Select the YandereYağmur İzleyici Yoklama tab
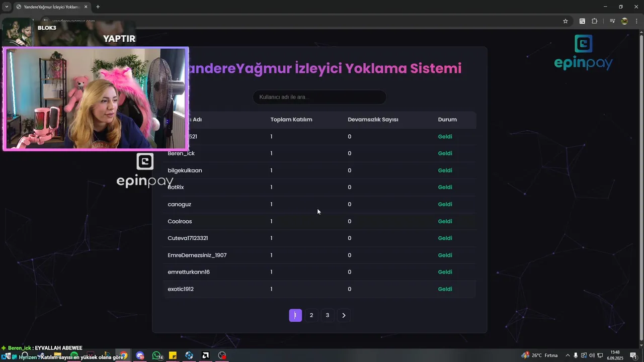The height and width of the screenshot is (362, 644). [52, 7]
